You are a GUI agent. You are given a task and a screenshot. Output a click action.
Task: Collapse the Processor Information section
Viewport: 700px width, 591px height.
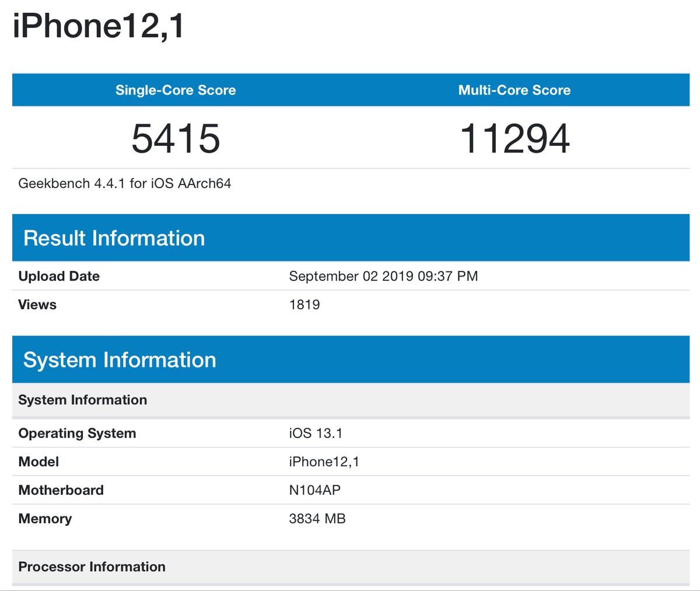click(x=91, y=566)
